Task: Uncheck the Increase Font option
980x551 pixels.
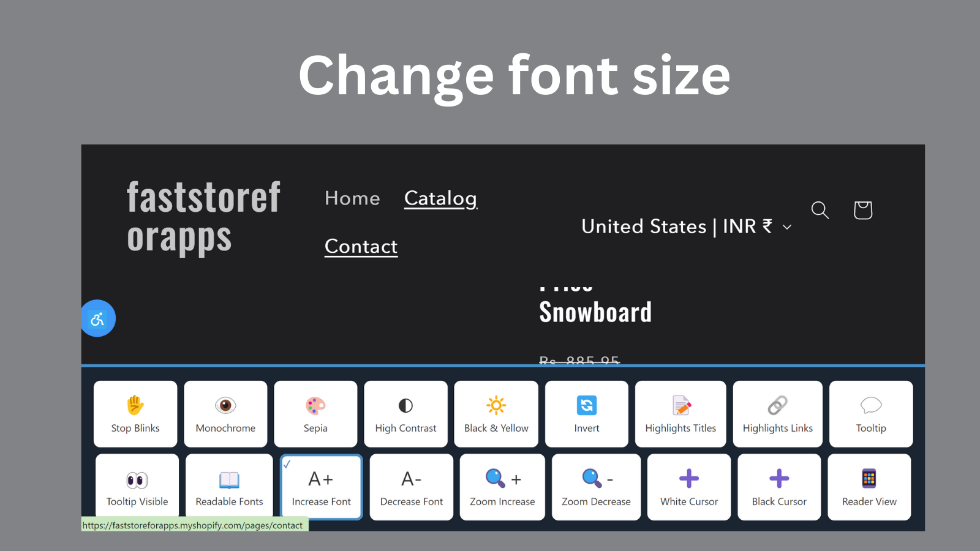Action: point(322,487)
